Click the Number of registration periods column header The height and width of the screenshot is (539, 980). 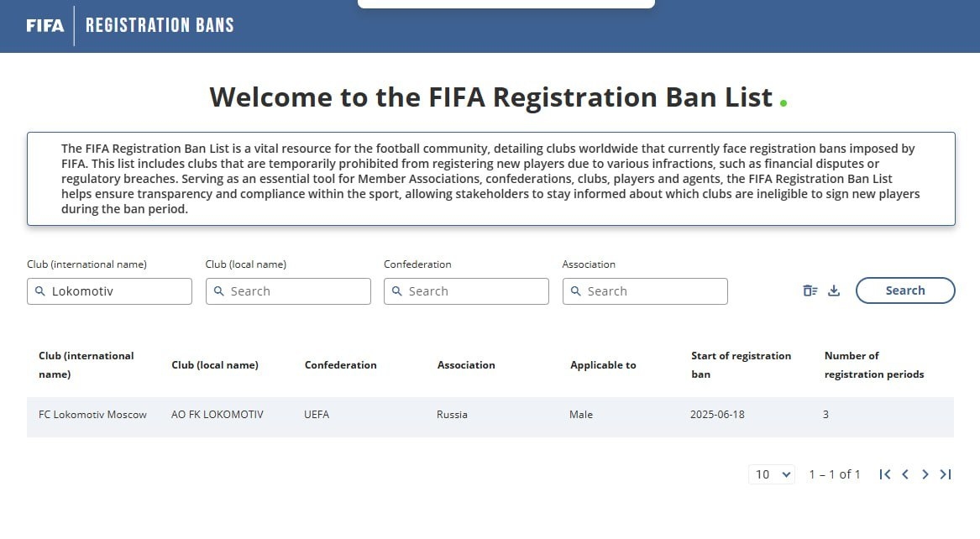pyautogui.click(x=873, y=364)
